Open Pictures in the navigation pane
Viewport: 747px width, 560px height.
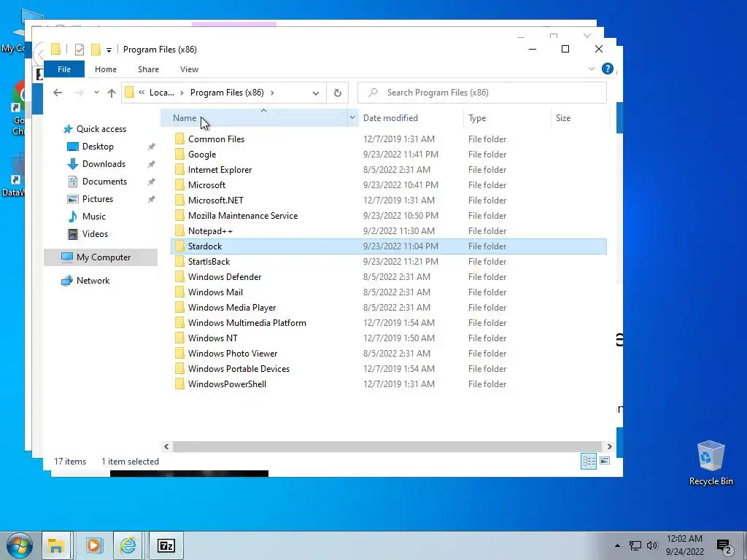pyautogui.click(x=98, y=199)
